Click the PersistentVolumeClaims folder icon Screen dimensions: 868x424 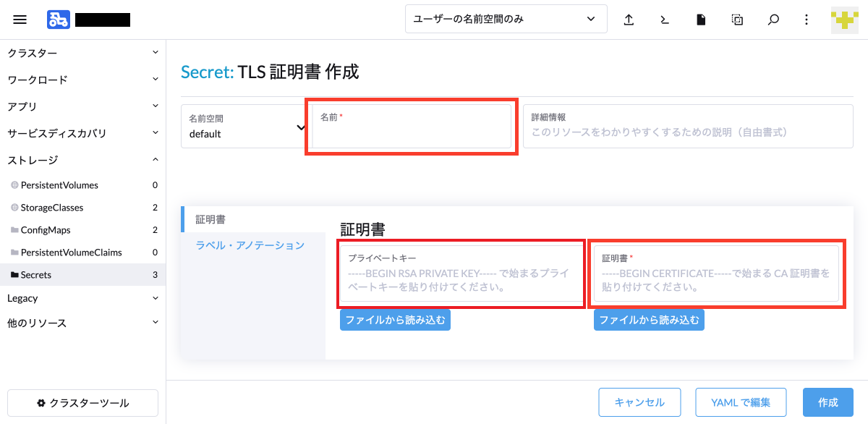(14, 253)
